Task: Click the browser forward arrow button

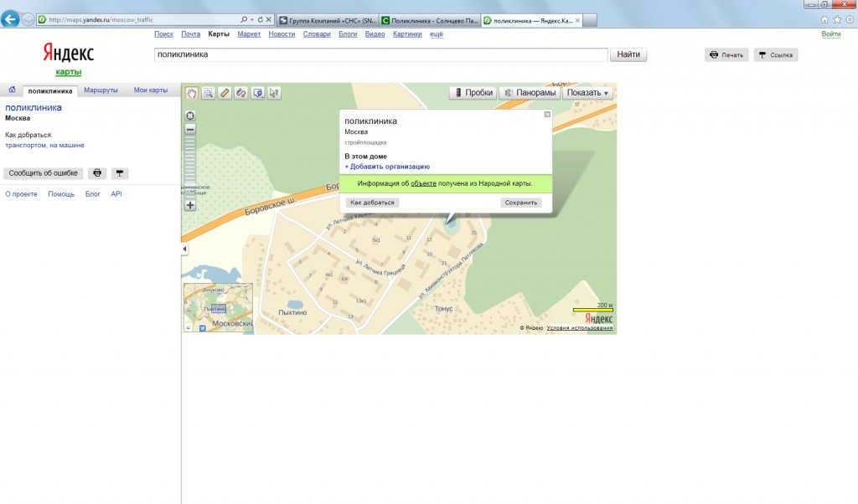Action: click(x=28, y=20)
